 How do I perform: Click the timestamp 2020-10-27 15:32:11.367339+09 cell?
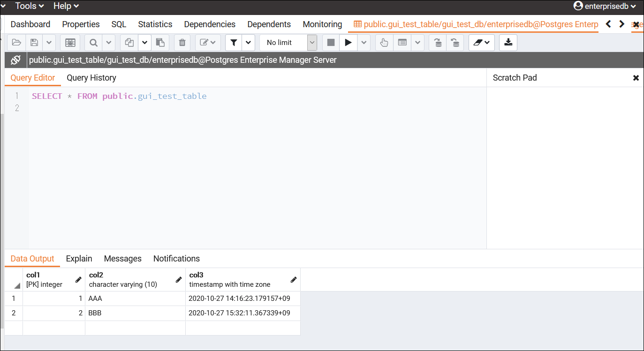[243, 313]
